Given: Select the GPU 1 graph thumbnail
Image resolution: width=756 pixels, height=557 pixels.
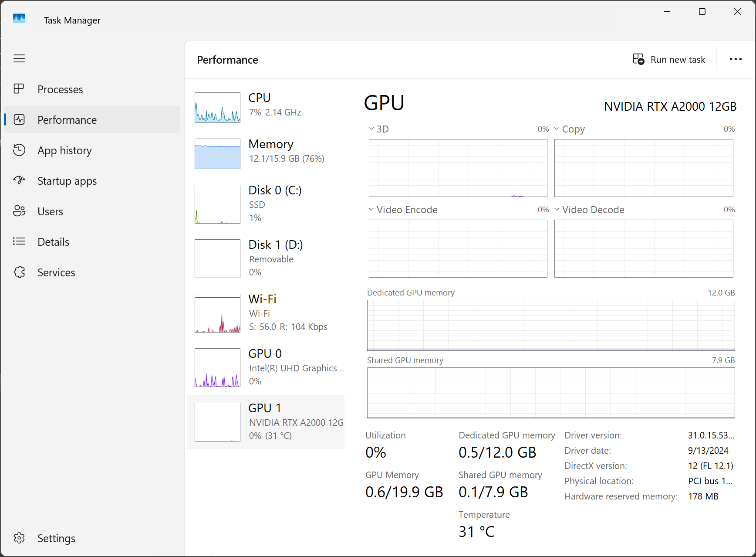Looking at the screenshot, I should (x=217, y=422).
